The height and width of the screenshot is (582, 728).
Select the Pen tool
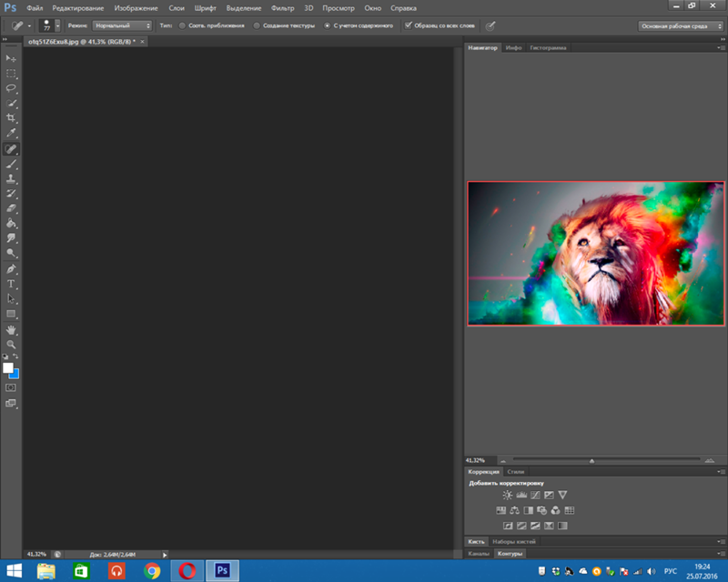[12, 269]
